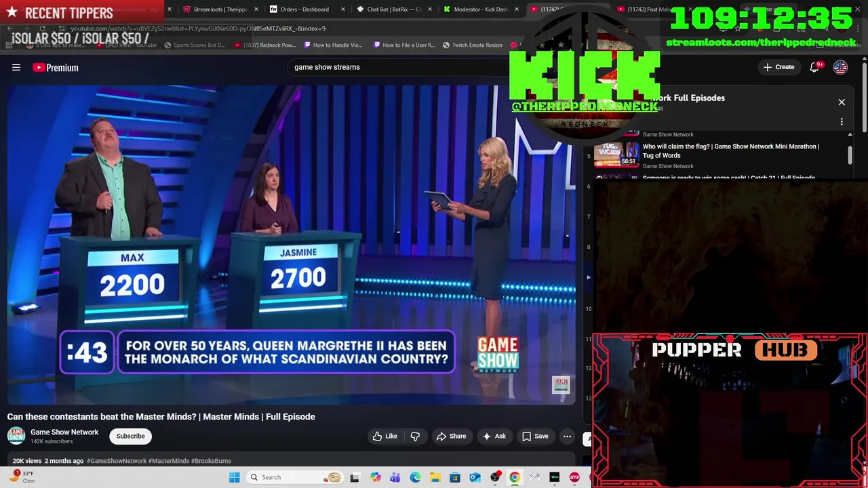The image size is (868, 488).
Task: Click the video player to pause
Action: click(x=292, y=244)
